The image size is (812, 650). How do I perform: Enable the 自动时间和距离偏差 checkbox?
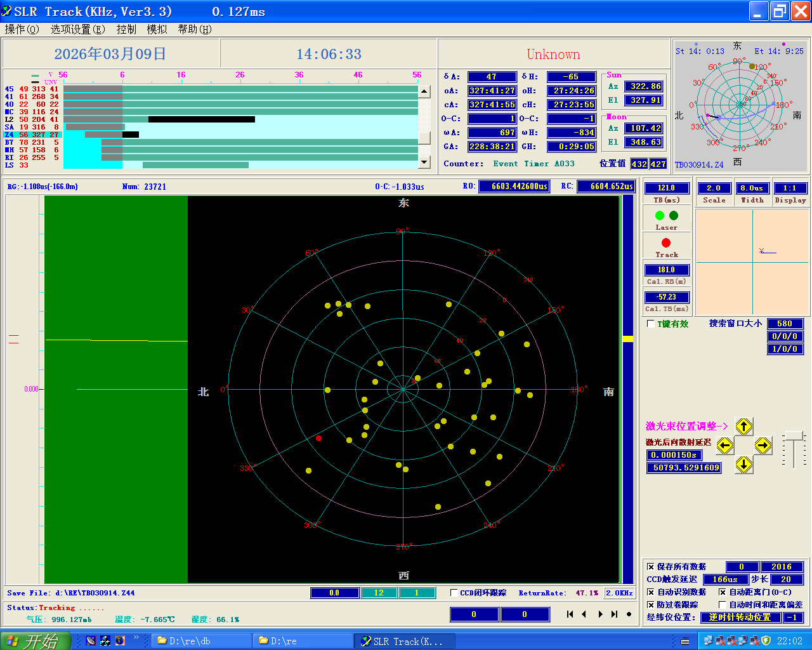pos(722,605)
